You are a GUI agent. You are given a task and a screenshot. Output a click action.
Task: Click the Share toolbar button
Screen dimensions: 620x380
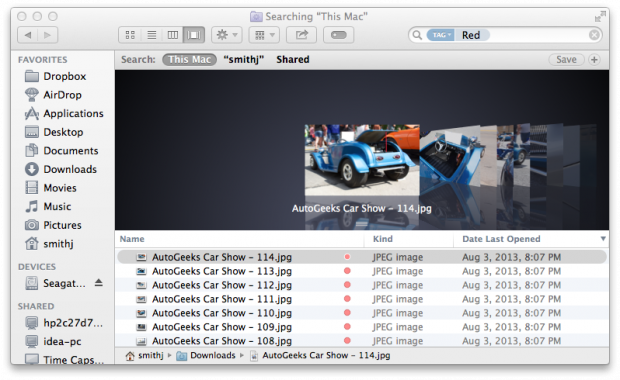(301, 35)
